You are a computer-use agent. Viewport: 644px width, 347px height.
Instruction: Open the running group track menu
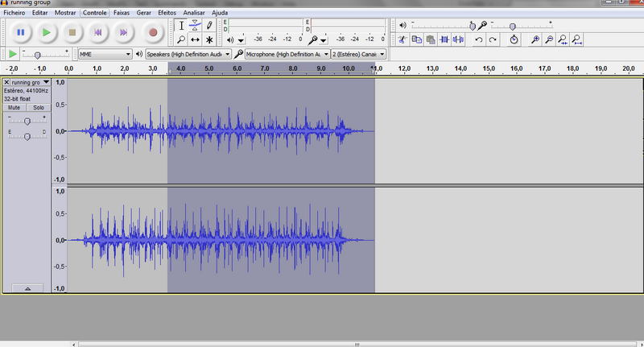point(31,82)
